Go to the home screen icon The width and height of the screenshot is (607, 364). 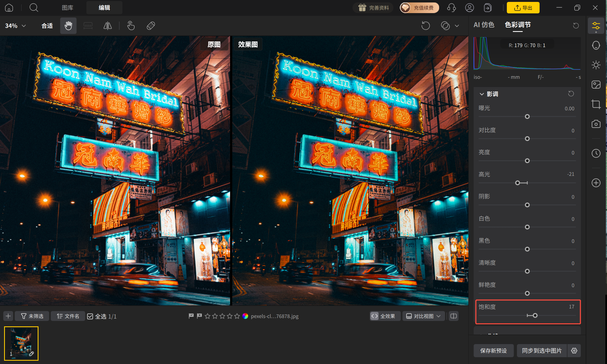9,8
